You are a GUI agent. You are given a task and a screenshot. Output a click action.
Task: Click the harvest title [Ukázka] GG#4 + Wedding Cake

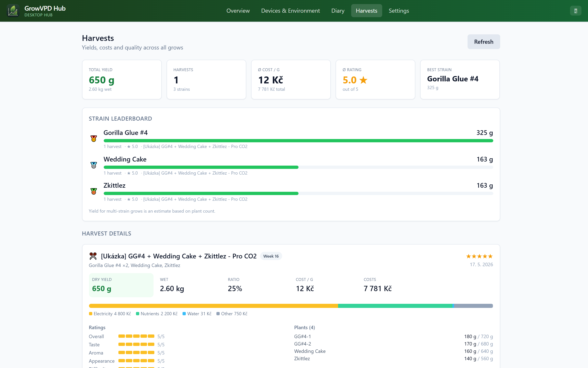pyautogui.click(x=179, y=256)
